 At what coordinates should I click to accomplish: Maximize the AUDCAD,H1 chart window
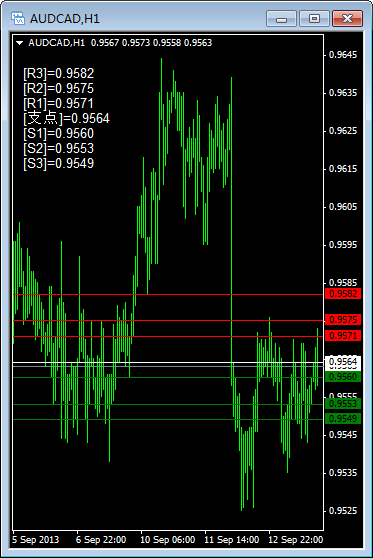coord(314,19)
